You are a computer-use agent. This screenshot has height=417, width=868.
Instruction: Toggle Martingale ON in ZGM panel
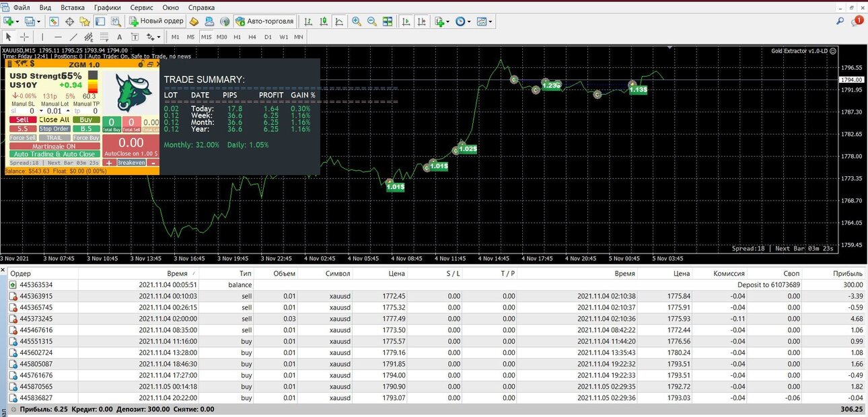tap(55, 146)
